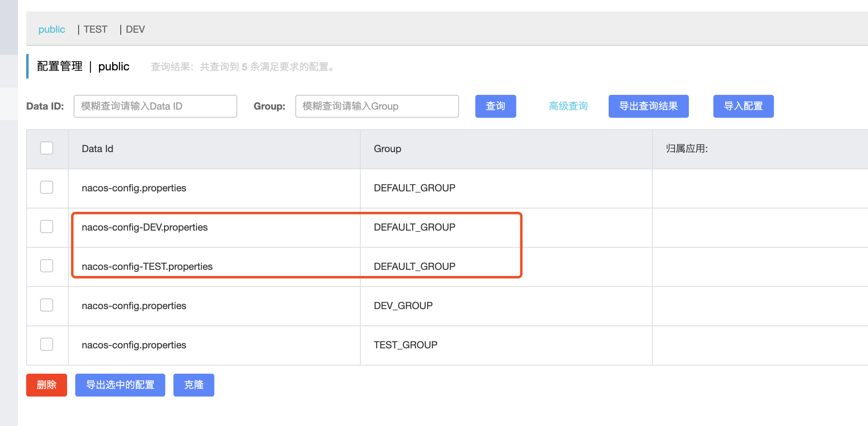
Task: Check the nacos-config-TEST.properties row checkbox
Action: click(47, 266)
